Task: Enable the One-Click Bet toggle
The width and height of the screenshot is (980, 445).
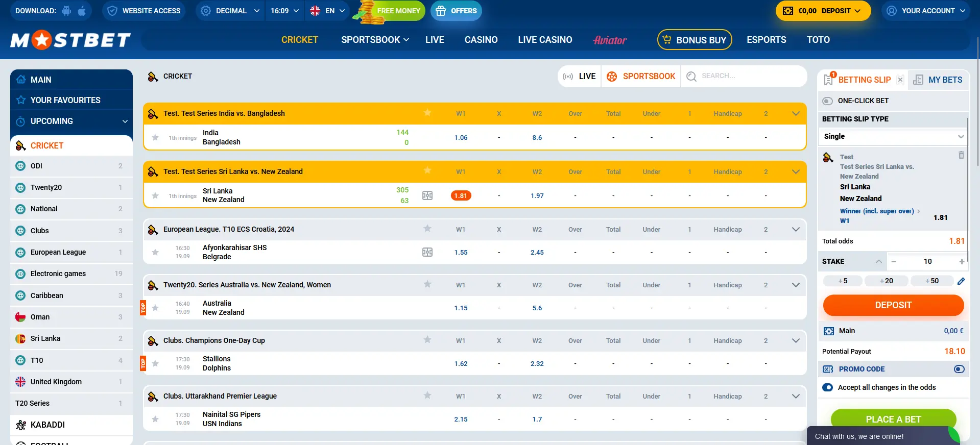Action: [x=828, y=101]
